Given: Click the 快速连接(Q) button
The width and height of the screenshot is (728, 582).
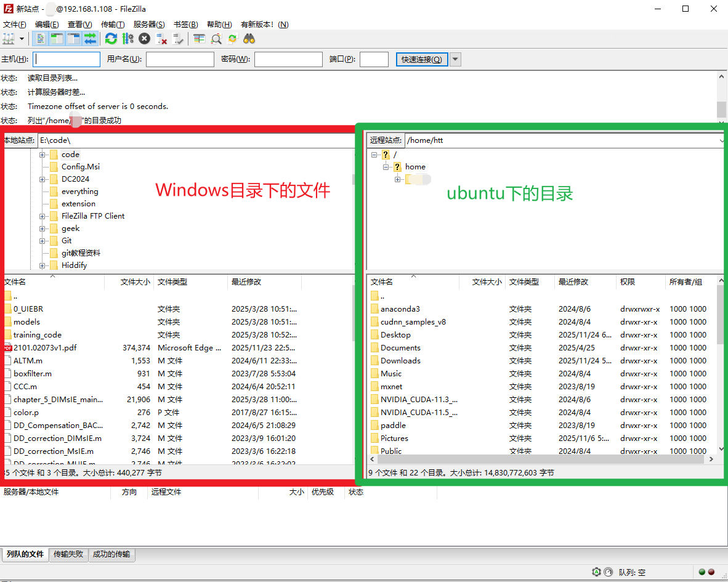Looking at the screenshot, I should point(421,59).
